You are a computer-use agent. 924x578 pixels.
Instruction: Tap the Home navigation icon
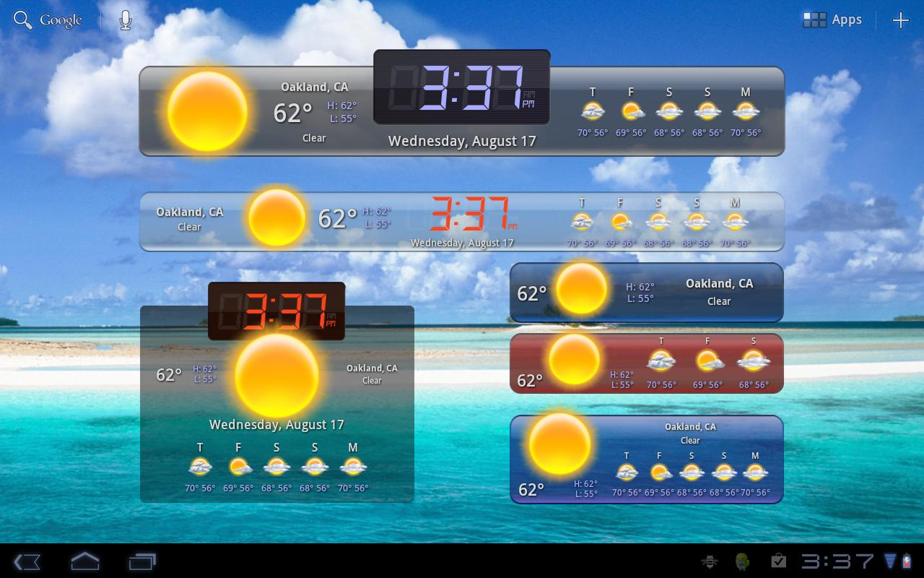tap(84, 561)
